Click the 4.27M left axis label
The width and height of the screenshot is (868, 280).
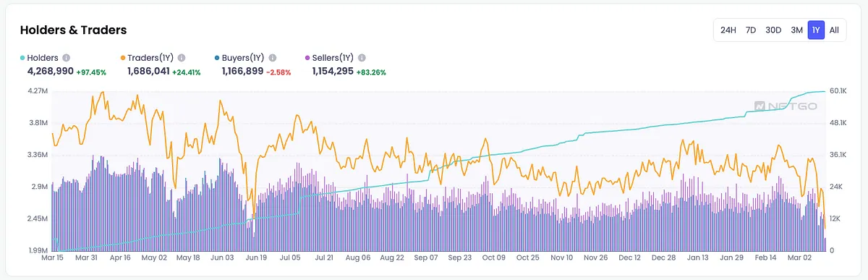coord(38,91)
